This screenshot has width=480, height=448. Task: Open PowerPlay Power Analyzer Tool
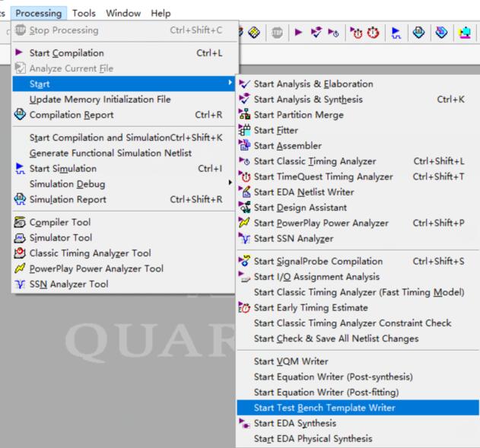pyautogui.click(x=126, y=268)
